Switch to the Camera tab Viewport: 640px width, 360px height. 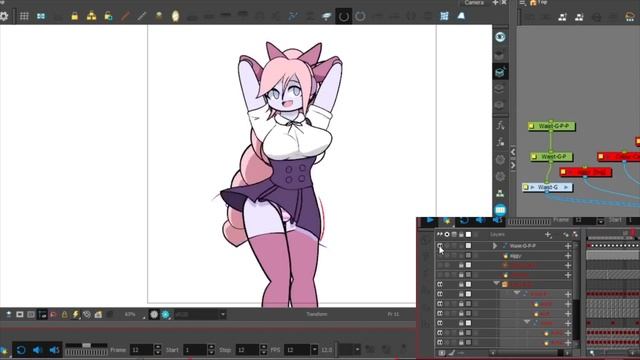[474, 3]
